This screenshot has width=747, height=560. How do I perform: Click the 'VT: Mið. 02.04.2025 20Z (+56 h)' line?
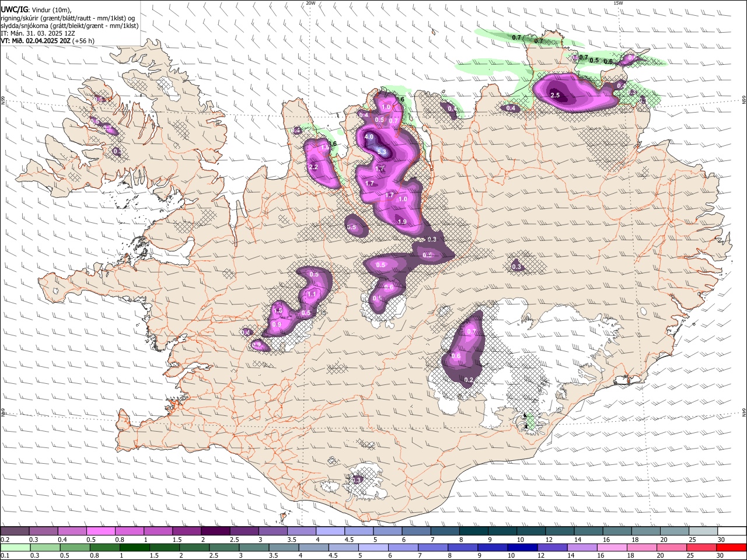[47, 41]
